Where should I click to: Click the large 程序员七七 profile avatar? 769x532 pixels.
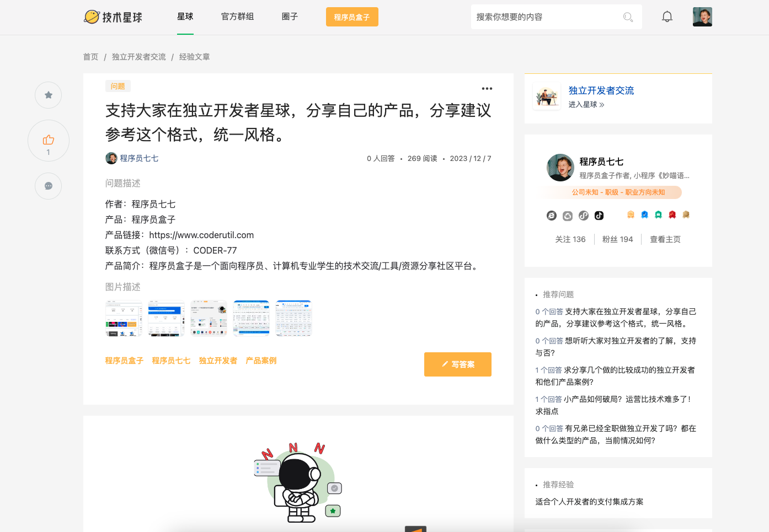560,168
